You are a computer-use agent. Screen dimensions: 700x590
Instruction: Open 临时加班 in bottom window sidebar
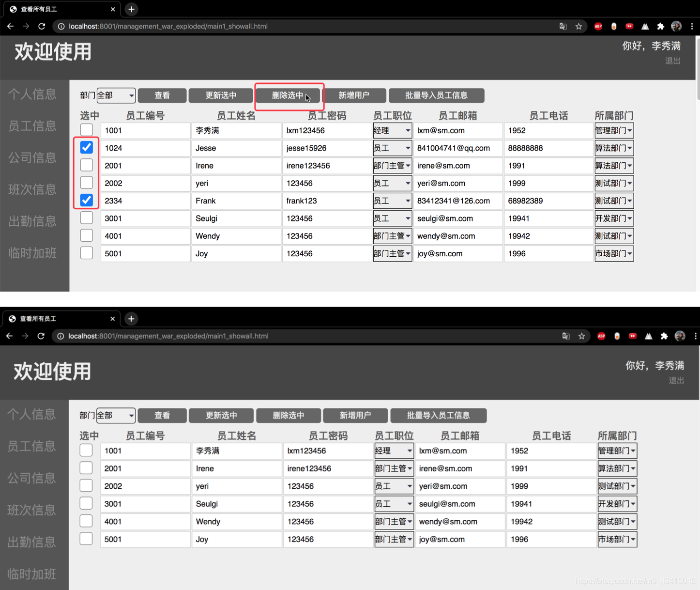pyautogui.click(x=31, y=574)
